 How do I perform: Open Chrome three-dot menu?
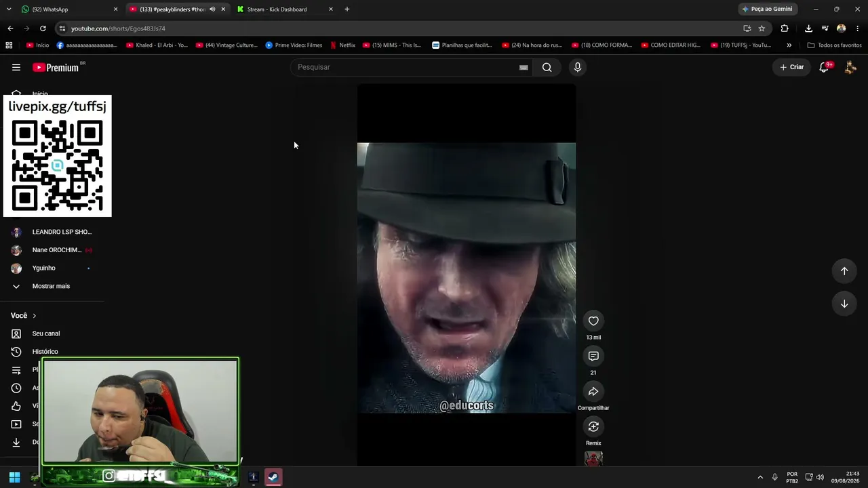(x=858, y=28)
